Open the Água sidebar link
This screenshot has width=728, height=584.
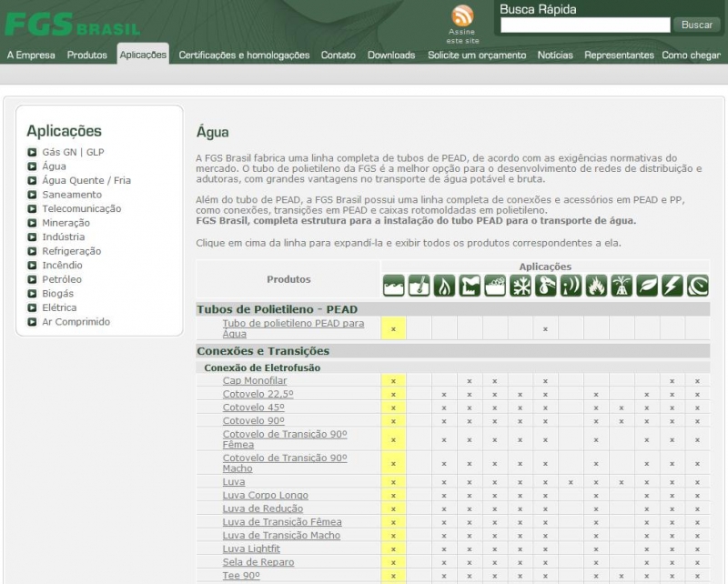coord(54,166)
